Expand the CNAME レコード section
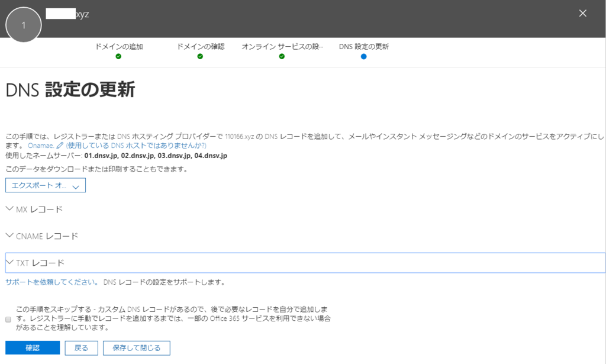606x364 pixels. pos(42,236)
